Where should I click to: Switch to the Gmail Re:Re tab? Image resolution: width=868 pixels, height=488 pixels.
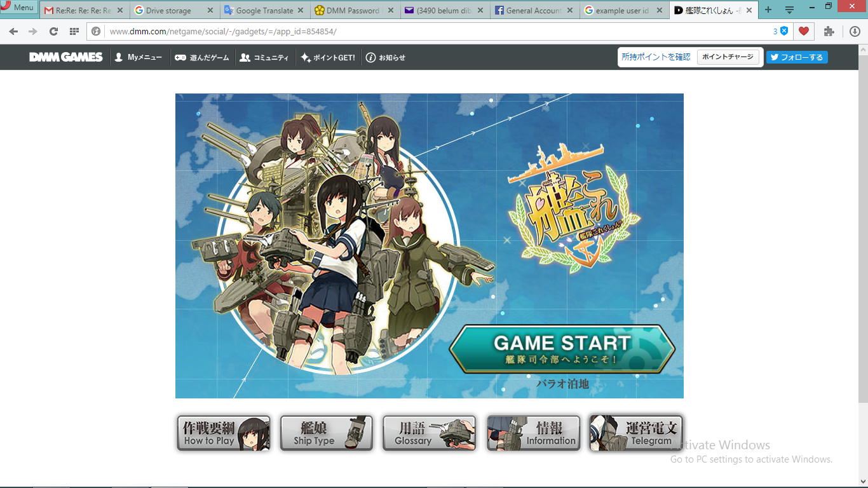tap(84, 11)
